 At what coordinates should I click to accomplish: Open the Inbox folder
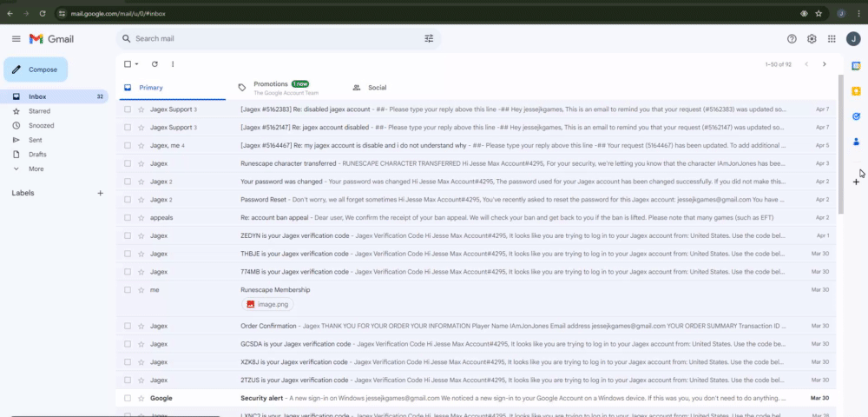pyautogui.click(x=56, y=96)
